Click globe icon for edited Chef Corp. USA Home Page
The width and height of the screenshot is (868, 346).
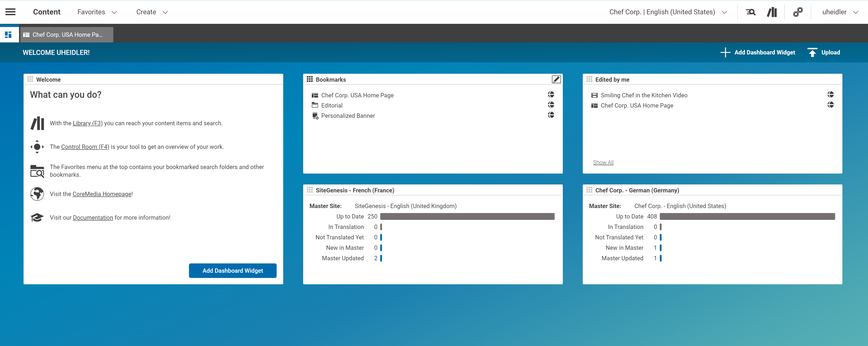coord(830,105)
